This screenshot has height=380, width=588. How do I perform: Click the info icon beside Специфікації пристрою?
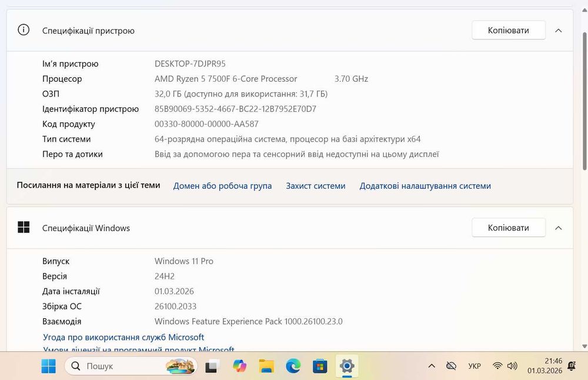pyautogui.click(x=24, y=30)
